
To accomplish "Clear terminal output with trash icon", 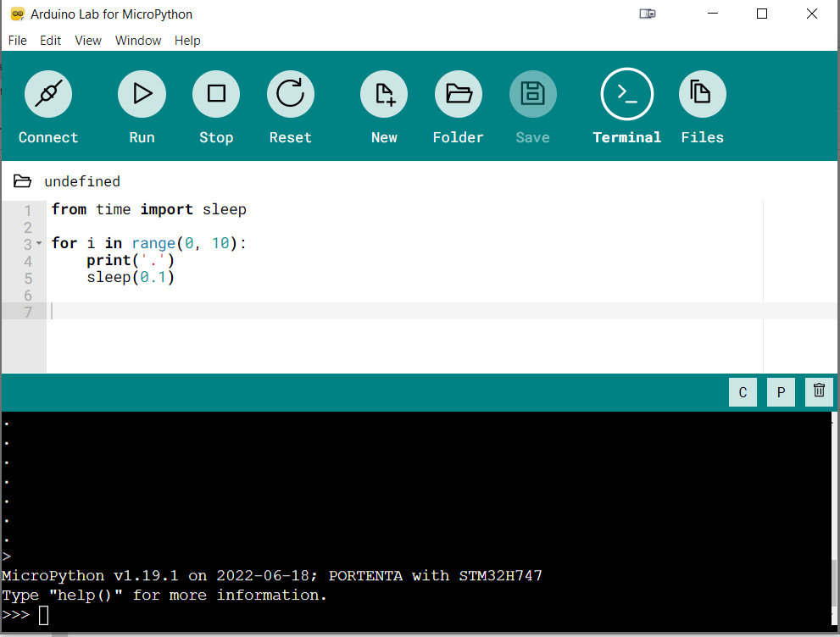I will tap(818, 391).
